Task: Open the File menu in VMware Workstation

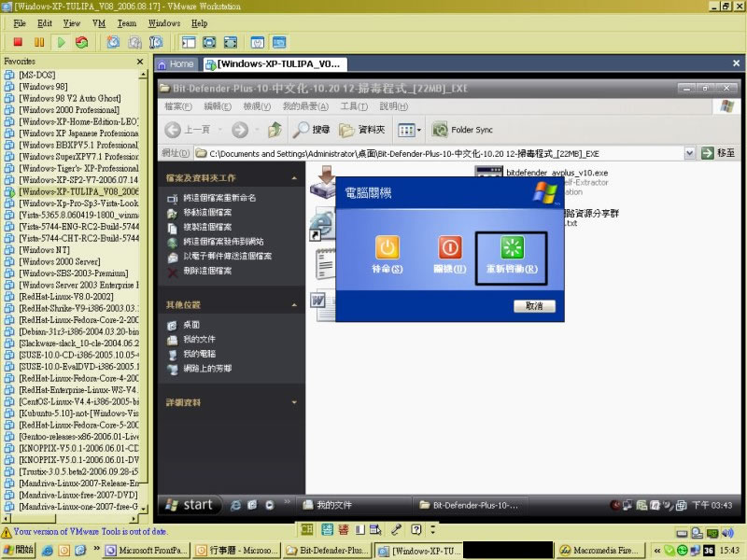Action: coord(20,22)
